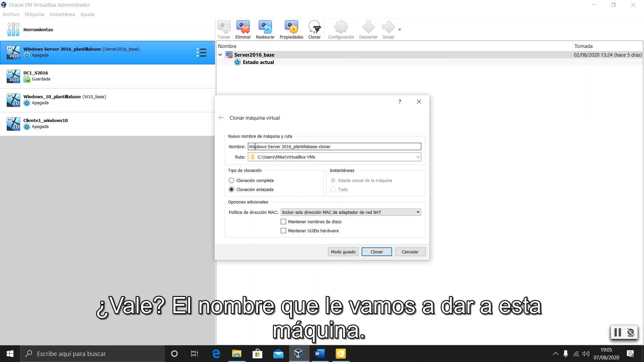Expand the Ruta path dropdown
The image size is (644, 362).
pos(418,157)
